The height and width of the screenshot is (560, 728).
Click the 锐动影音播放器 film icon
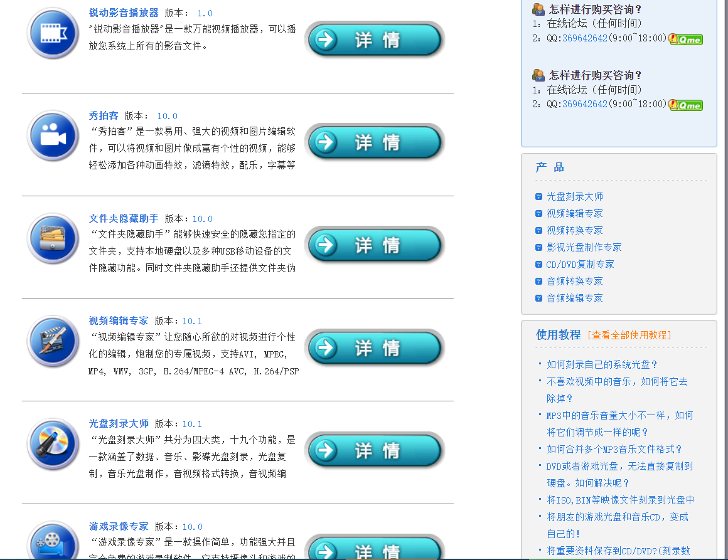tap(53, 33)
